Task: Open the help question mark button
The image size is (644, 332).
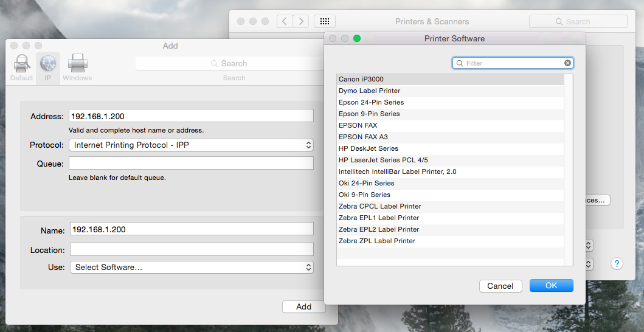Action: 617,264
